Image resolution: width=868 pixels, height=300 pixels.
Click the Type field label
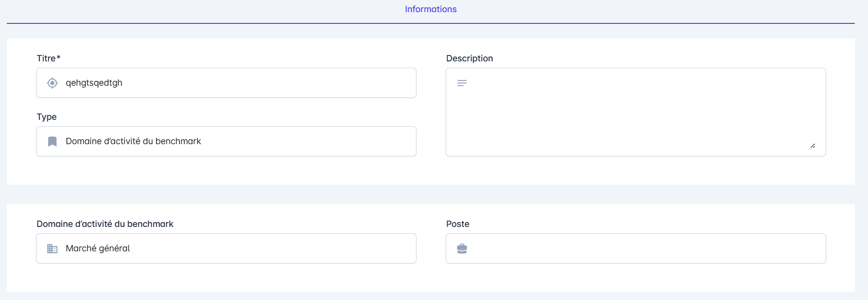coord(47,117)
